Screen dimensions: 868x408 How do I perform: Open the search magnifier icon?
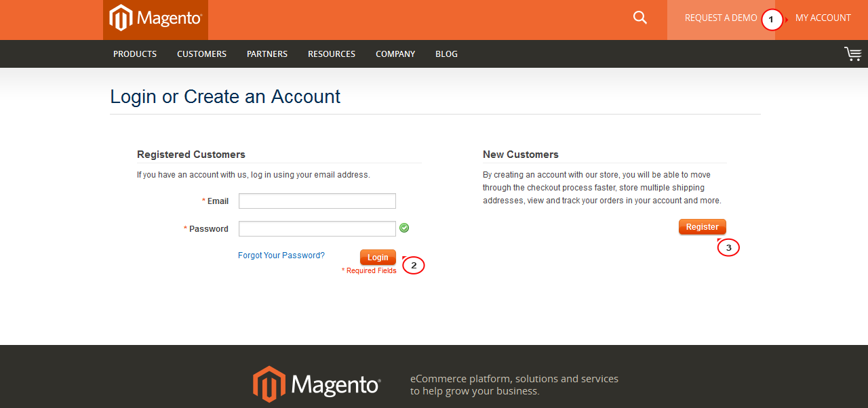(x=639, y=18)
